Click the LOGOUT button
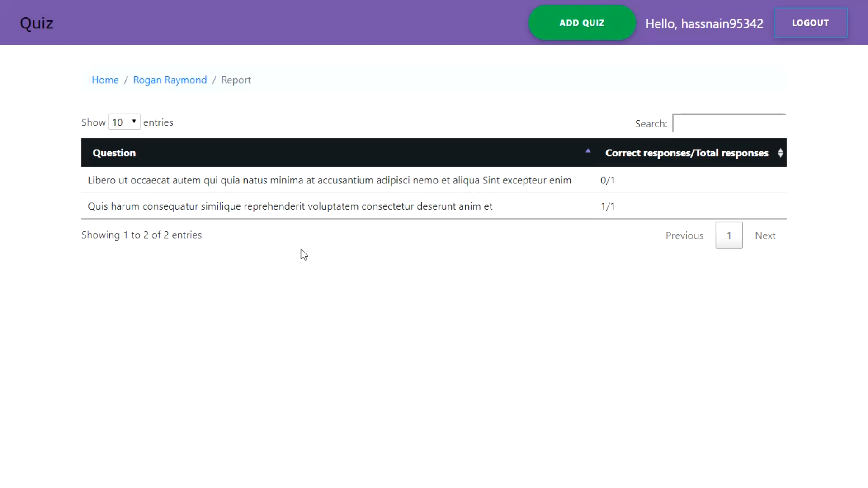Viewport: 868px width, 488px height. pos(810,23)
